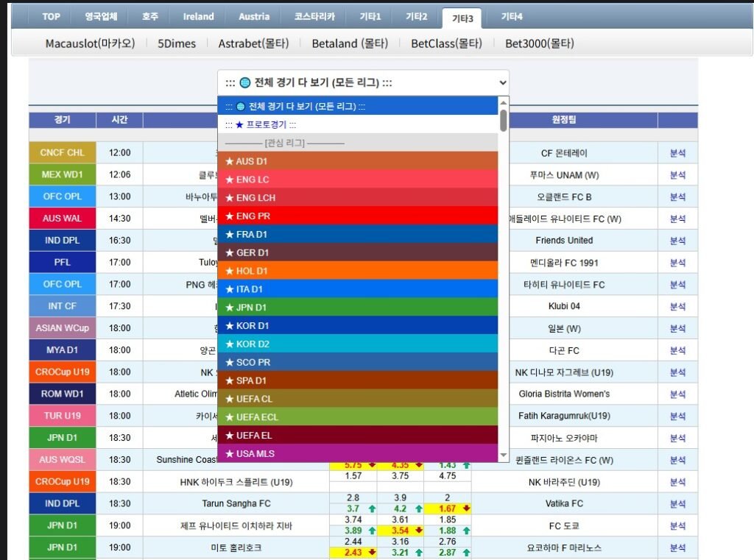Open the Ireland tab
754x560 pixels.
198,16
